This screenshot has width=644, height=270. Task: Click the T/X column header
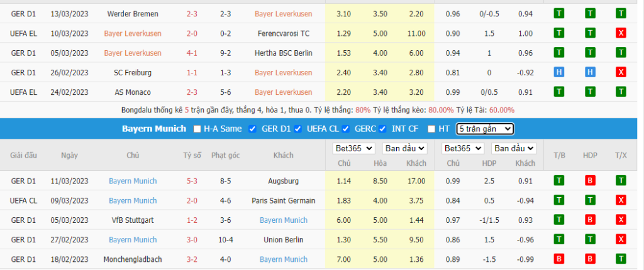(621, 155)
